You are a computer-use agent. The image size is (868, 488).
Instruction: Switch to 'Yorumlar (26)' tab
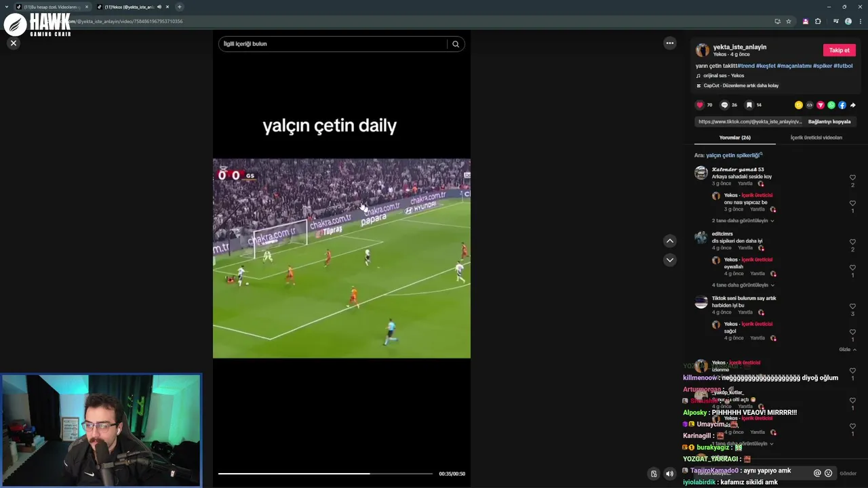735,138
